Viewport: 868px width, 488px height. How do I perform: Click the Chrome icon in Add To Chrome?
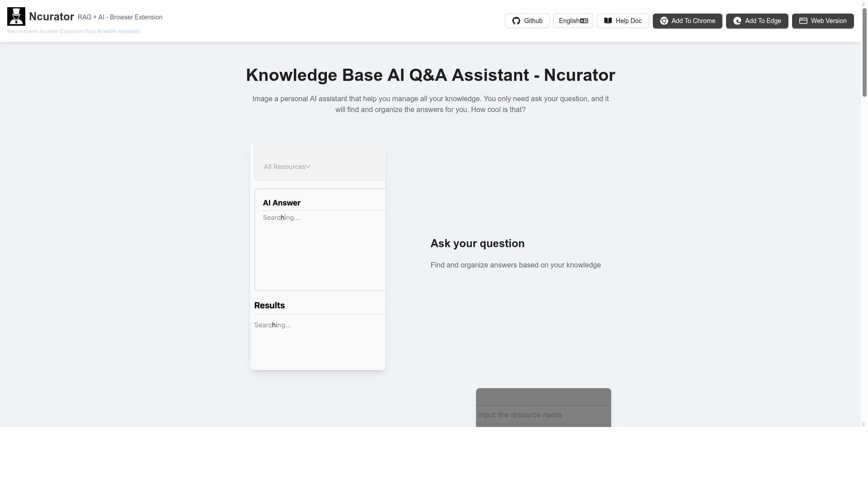[664, 21]
